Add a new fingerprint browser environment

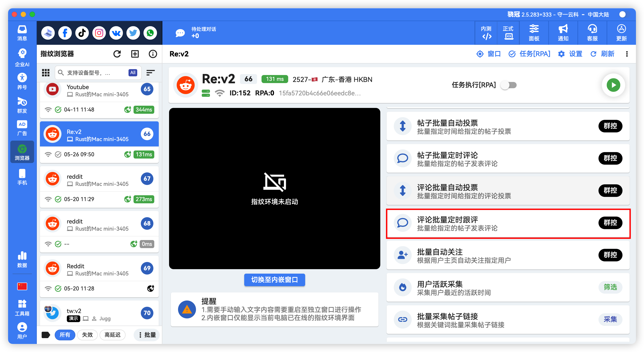pyautogui.click(x=135, y=54)
